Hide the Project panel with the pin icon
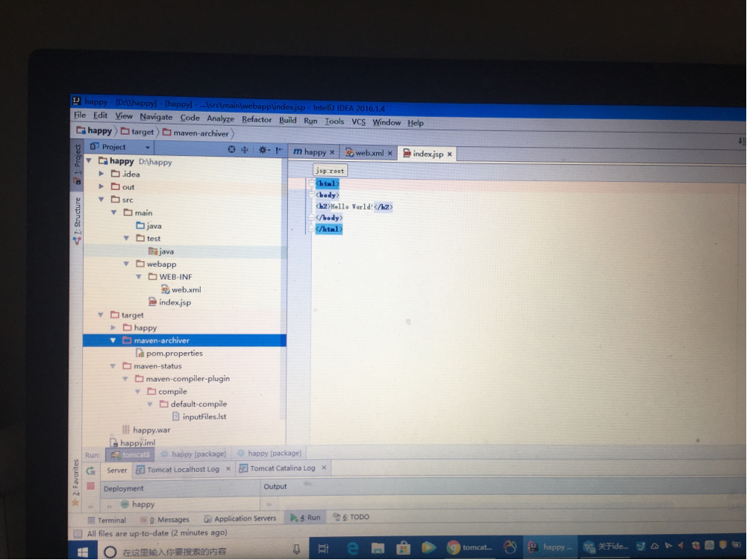 click(x=278, y=150)
